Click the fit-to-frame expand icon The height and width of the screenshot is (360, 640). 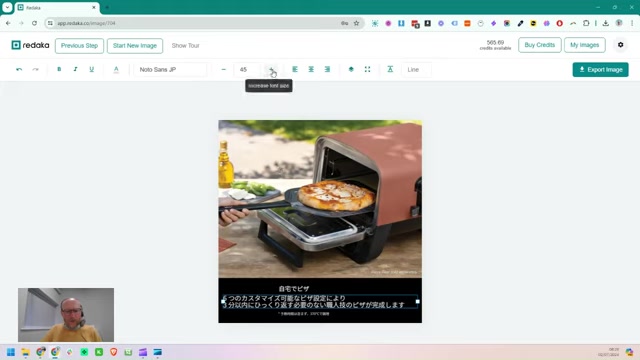(367, 69)
